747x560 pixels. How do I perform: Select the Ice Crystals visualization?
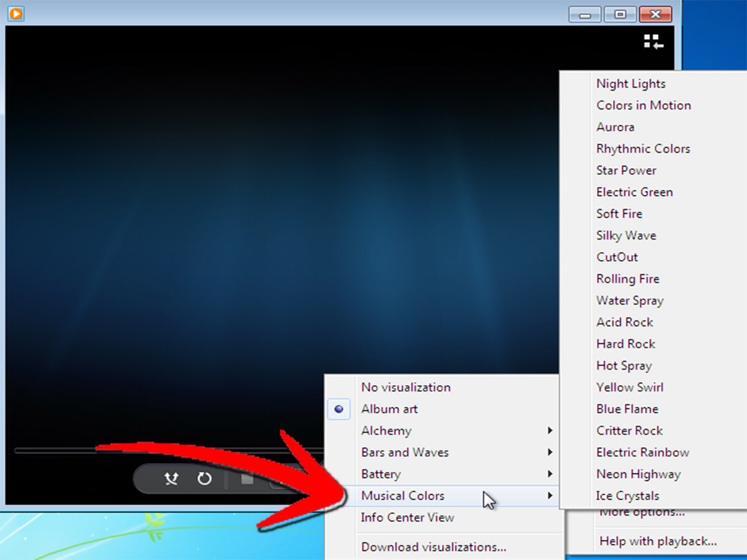pos(627,496)
